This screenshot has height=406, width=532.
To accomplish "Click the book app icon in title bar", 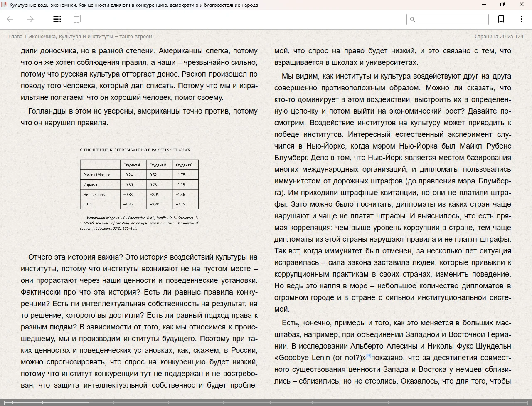I will tap(4, 5).
